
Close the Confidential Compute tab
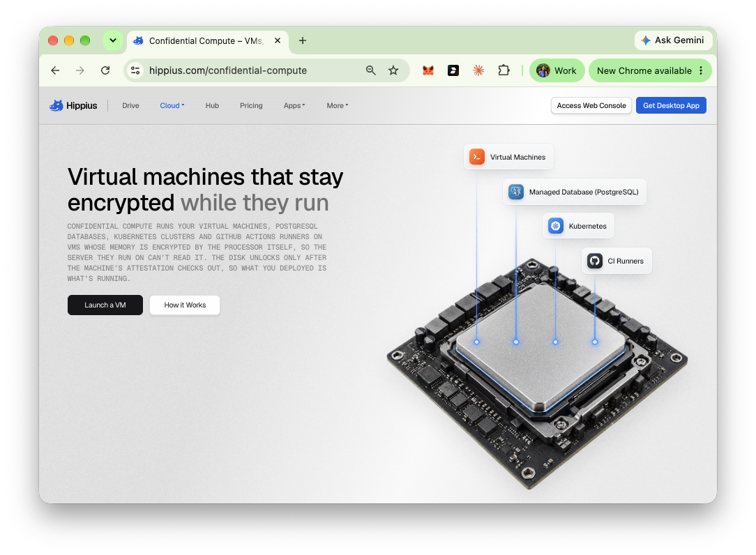[278, 40]
